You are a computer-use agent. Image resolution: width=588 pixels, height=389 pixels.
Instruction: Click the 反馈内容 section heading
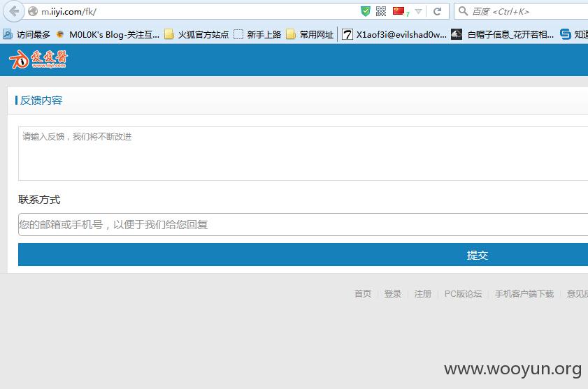click(x=41, y=101)
